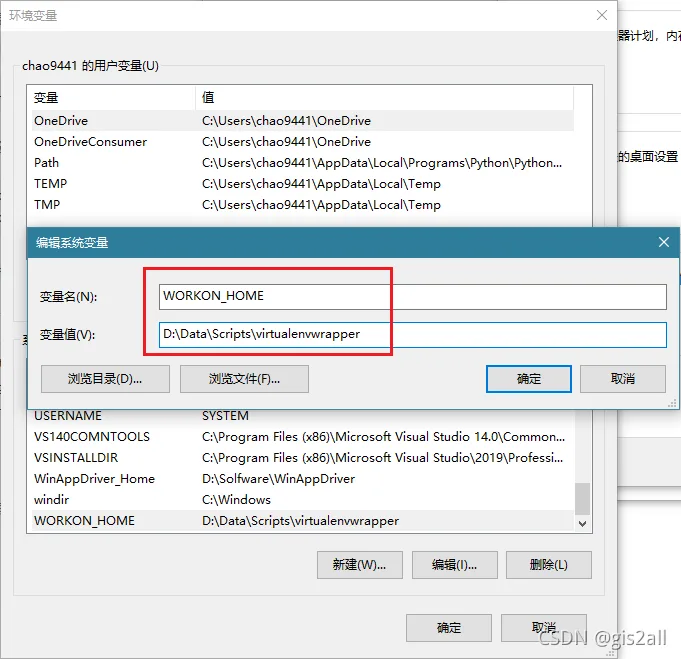Image resolution: width=681 pixels, height=659 pixels.
Task: Select the WORKON_HOME system variable row
Action: pyautogui.click(x=303, y=520)
